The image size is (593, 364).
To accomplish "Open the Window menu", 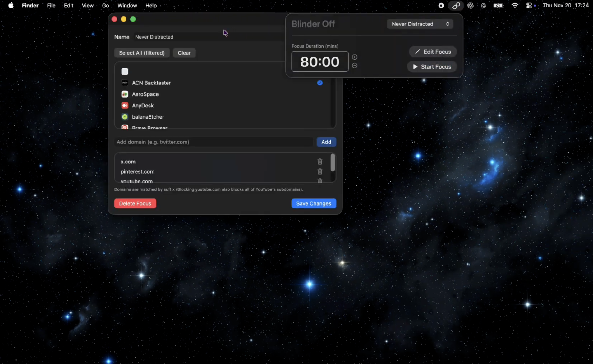I will [x=127, y=6].
